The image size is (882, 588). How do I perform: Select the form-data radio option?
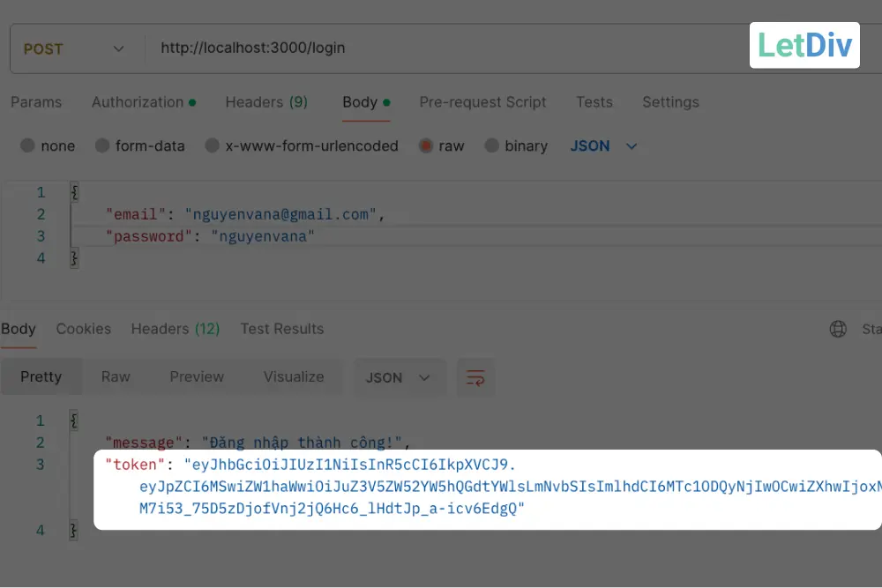coord(102,145)
